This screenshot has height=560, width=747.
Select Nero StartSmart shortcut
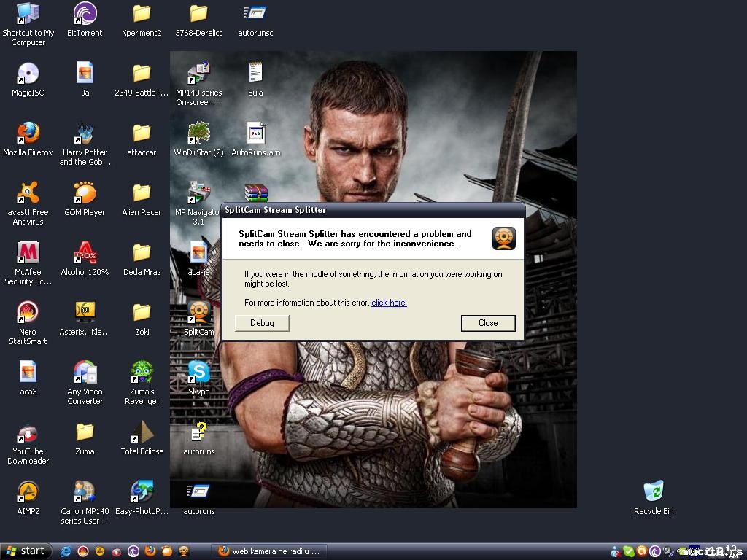tap(28, 323)
